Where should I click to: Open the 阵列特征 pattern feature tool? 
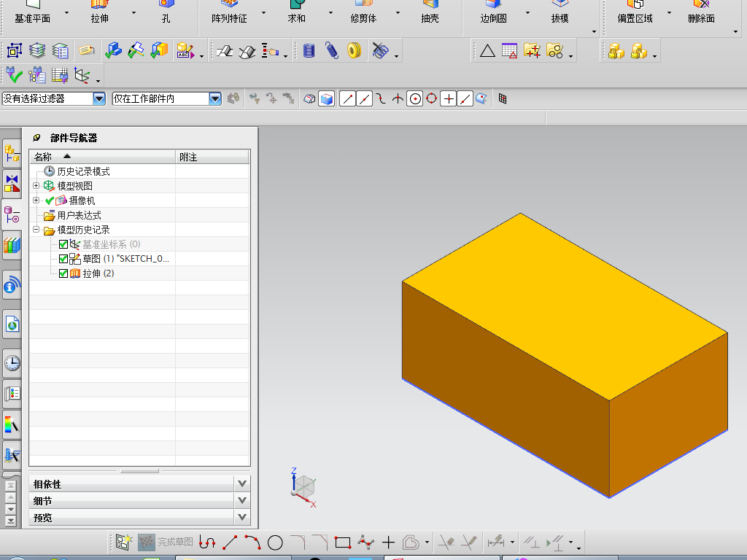[x=229, y=13]
